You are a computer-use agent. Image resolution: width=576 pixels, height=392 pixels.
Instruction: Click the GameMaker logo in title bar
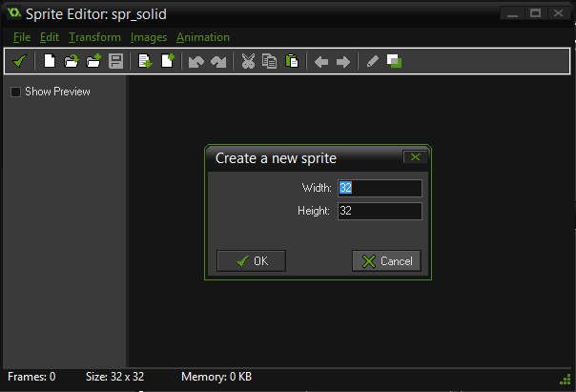point(14,12)
